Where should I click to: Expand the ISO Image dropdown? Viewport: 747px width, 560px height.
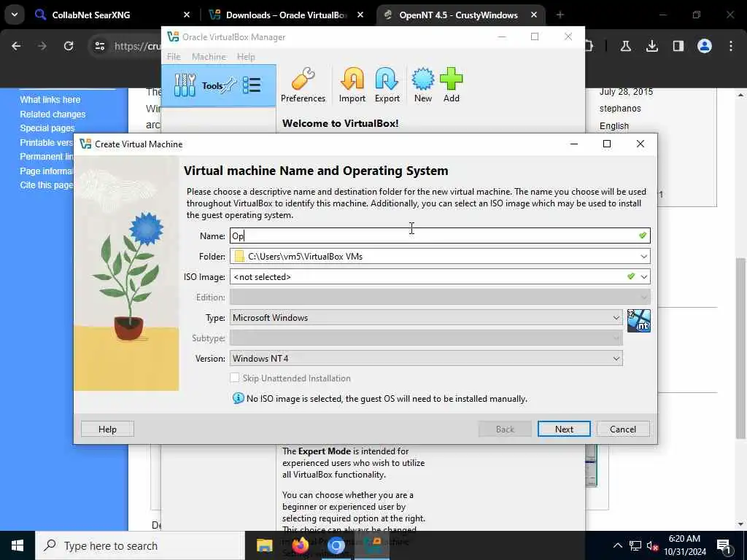(644, 276)
